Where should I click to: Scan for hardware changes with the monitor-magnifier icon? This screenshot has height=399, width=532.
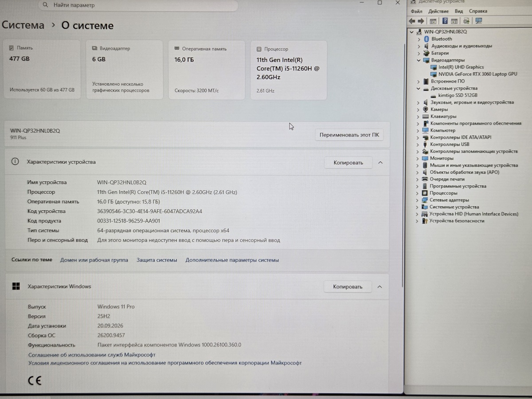point(478,21)
